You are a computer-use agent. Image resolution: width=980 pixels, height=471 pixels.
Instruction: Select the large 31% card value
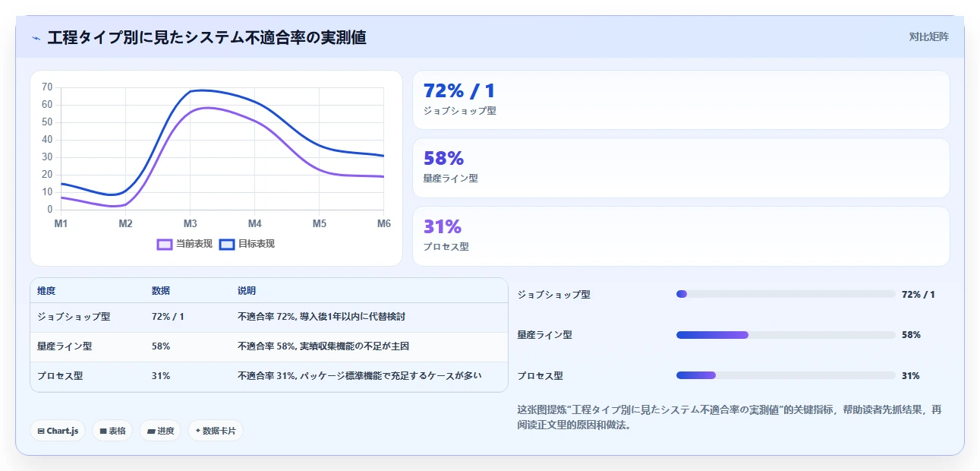[x=443, y=227]
